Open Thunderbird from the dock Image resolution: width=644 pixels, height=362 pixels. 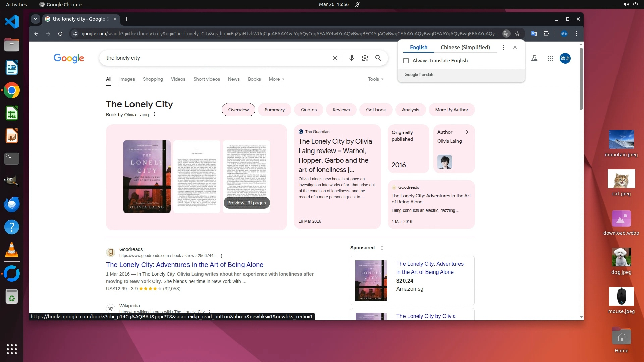12,204
